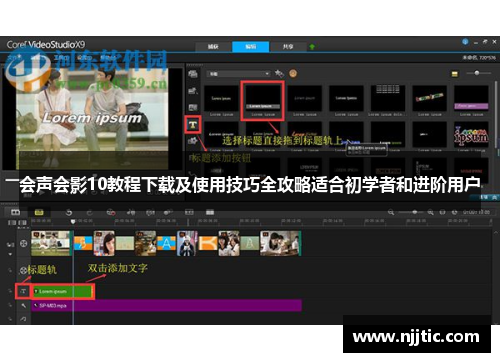
Task: Select the purple SP-M03 audio clip
Action: tap(167, 305)
